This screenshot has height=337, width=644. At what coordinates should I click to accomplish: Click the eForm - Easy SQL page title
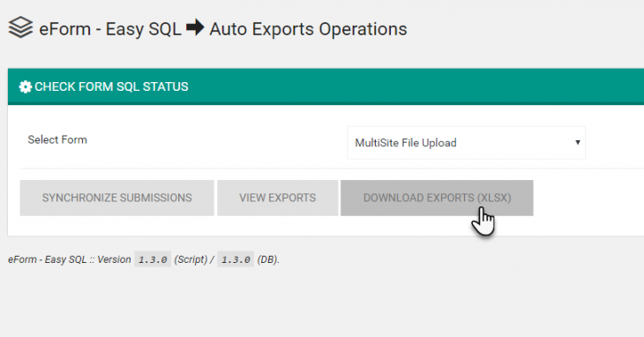110,29
